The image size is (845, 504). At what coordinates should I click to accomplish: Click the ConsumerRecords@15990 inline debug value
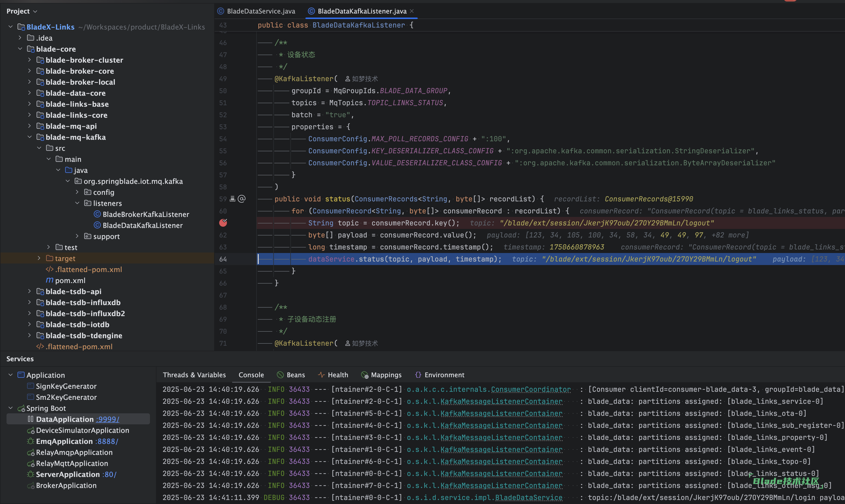click(x=648, y=199)
